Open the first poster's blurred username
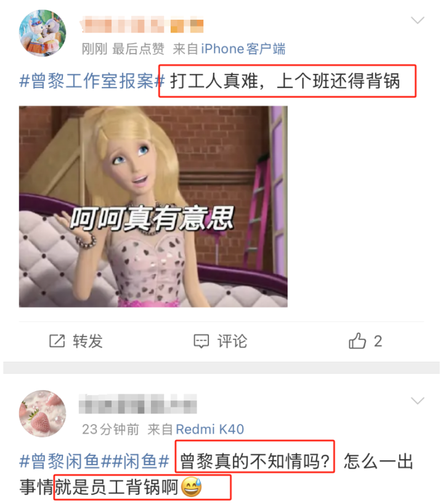 pos(142,25)
